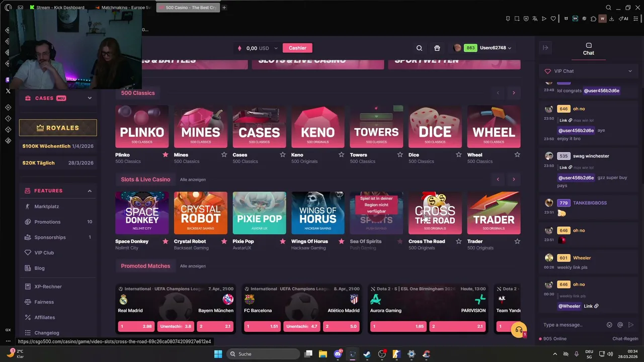644x362 pixels.
Task: Click the Sponsorships sidebar icon
Action: click(x=28, y=237)
